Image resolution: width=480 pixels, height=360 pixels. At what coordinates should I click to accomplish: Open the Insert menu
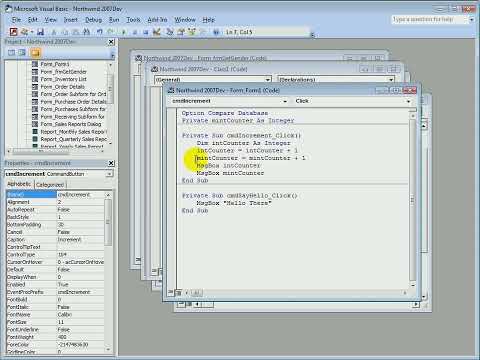[x=71, y=20]
